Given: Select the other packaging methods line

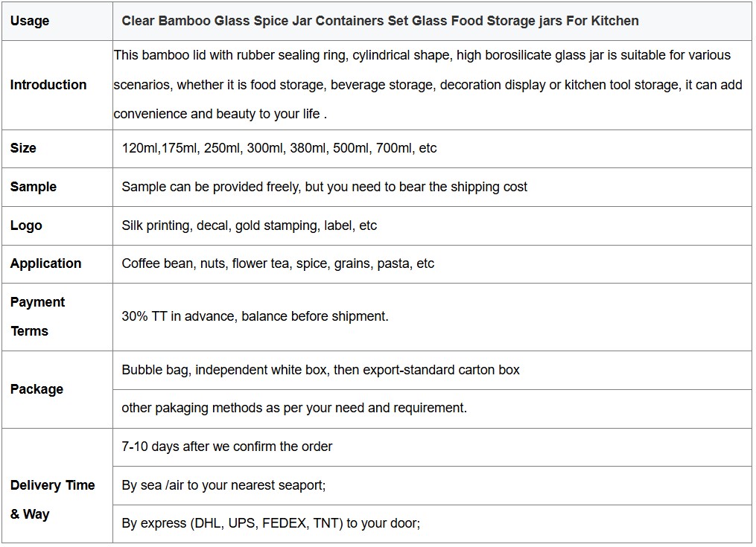Looking at the screenshot, I should [x=294, y=408].
